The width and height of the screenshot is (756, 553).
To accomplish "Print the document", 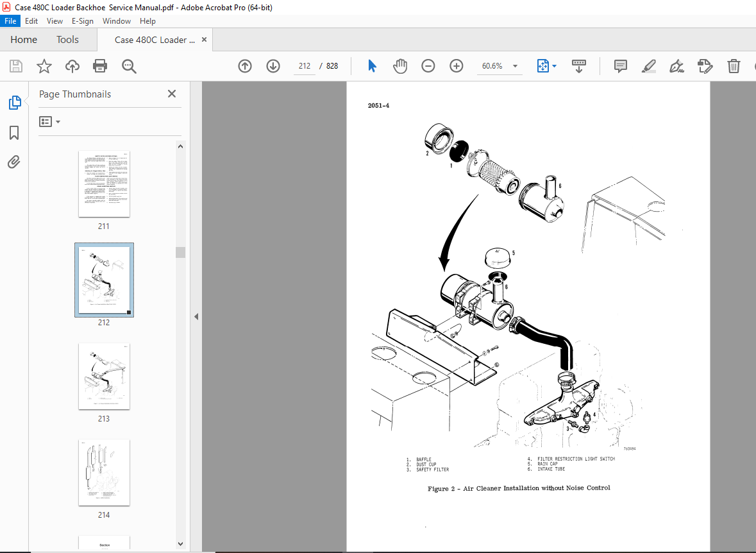I will tap(100, 66).
